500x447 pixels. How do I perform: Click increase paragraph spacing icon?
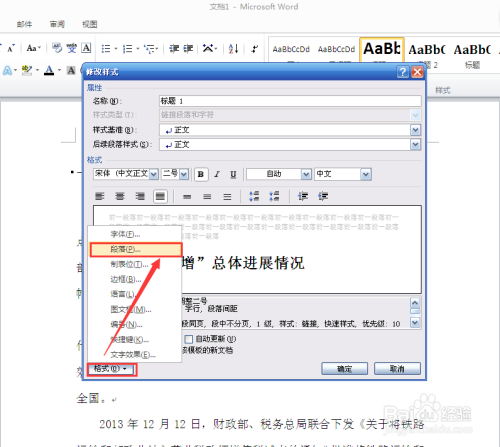tap(254, 196)
